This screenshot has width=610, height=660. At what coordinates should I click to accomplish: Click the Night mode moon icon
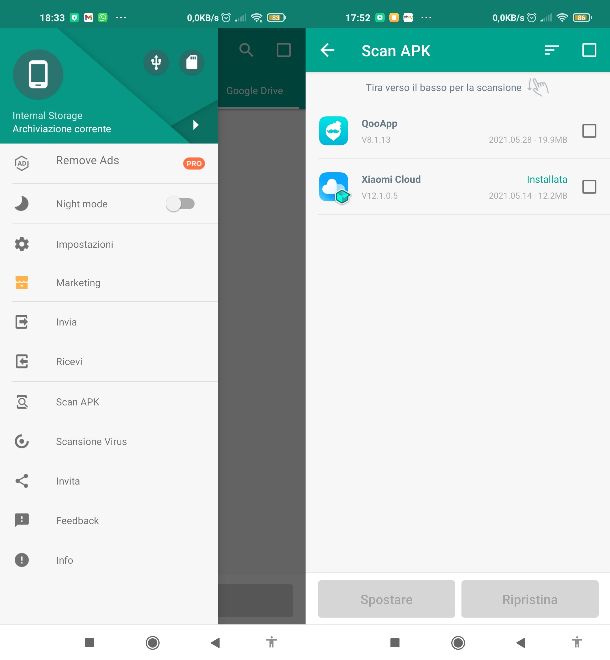click(22, 204)
